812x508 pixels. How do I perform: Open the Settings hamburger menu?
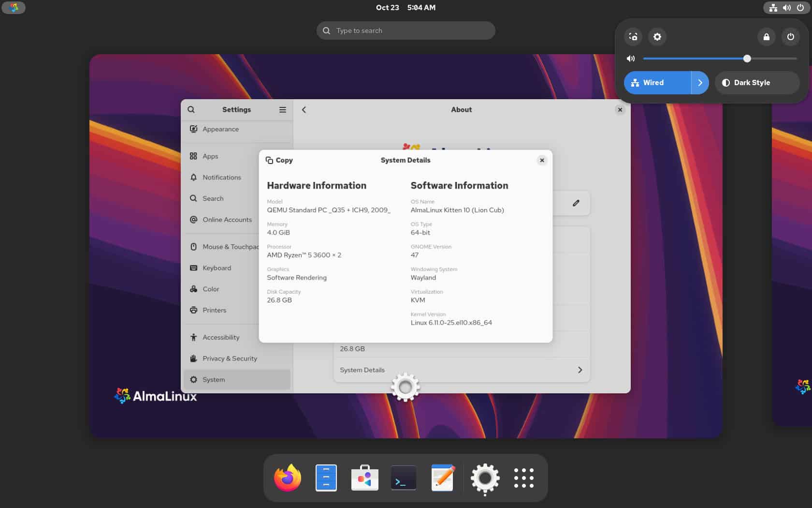point(283,110)
